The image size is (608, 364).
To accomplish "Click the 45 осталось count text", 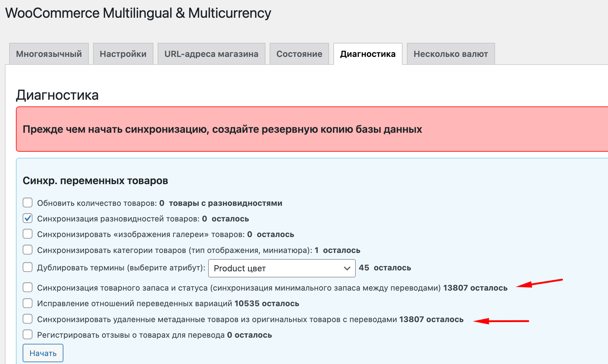I will (x=385, y=268).
